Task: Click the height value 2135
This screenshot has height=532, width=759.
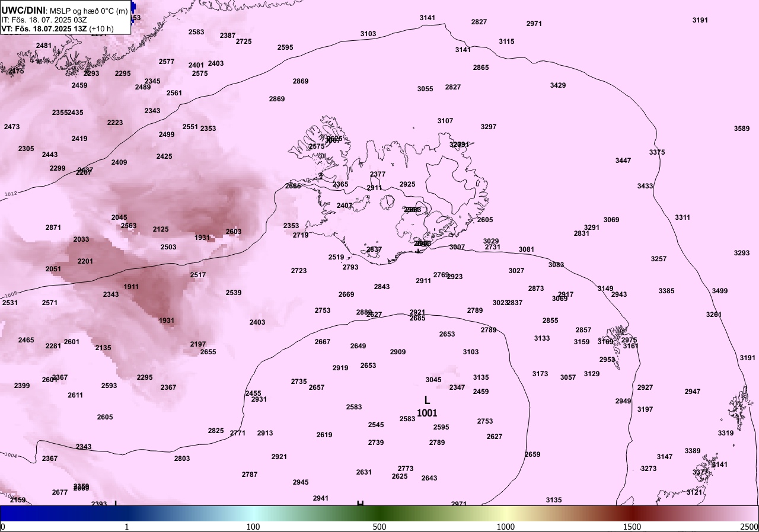Action: (x=103, y=348)
